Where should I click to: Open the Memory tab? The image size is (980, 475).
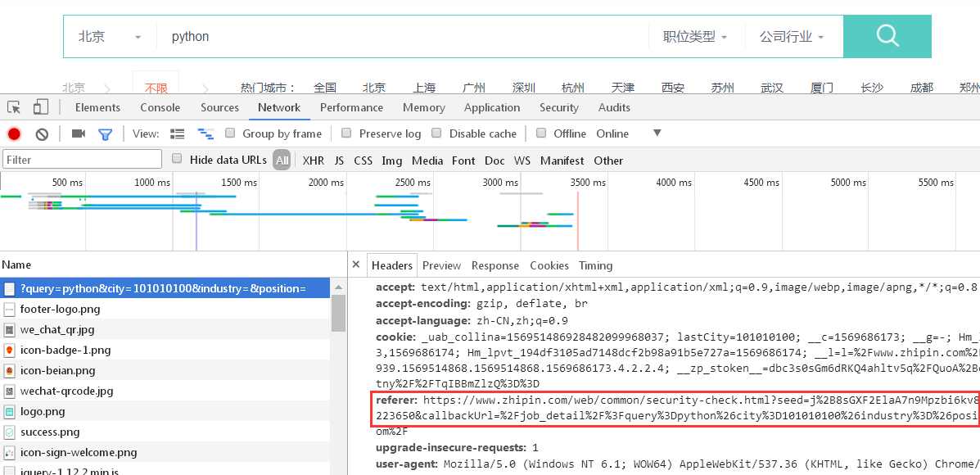pyautogui.click(x=424, y=107)
